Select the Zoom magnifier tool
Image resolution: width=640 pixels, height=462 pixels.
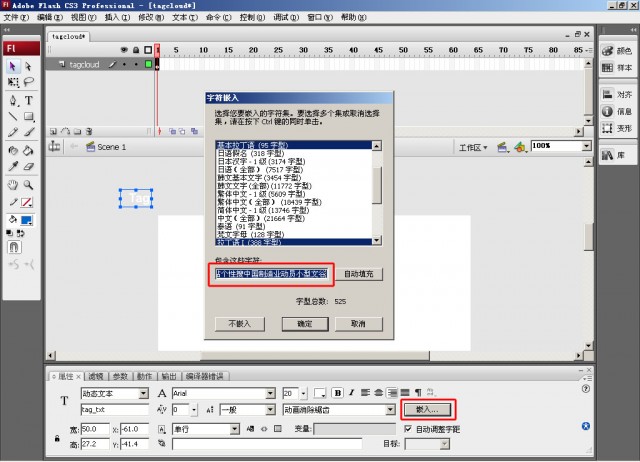[28, 184]
